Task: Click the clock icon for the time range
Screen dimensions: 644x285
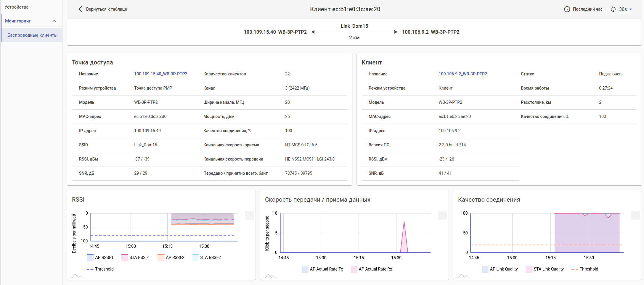Action: (x=567, y=9)
